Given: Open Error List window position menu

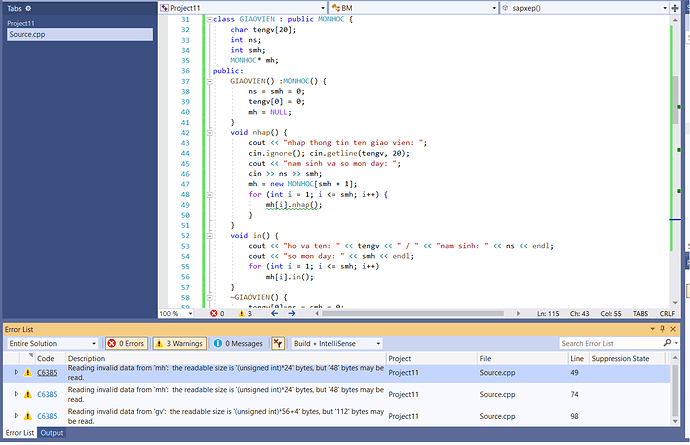Looking at the screenshot, I should (x=653, y=329).
